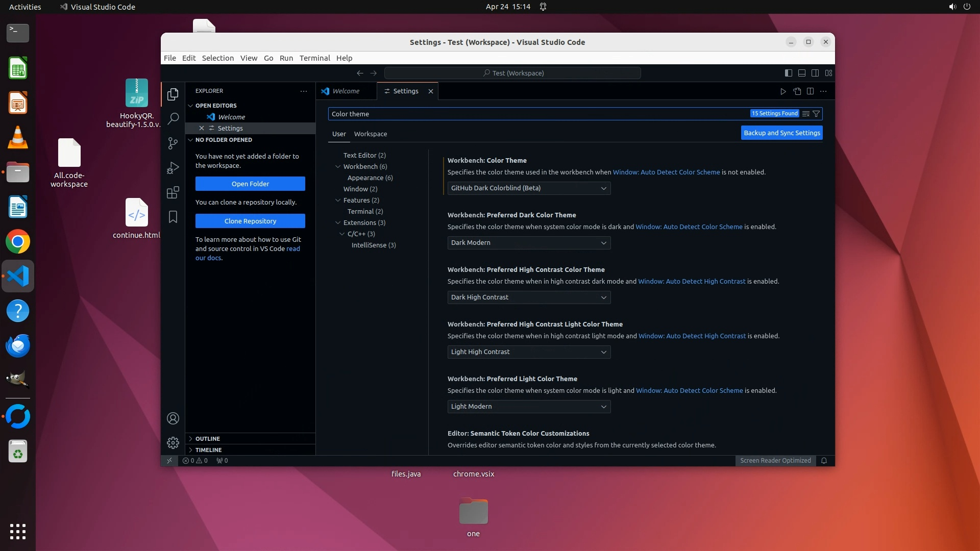Switch to the Workspace settings tab
Viewport: 980px width, 551px height.
point(370,134)
